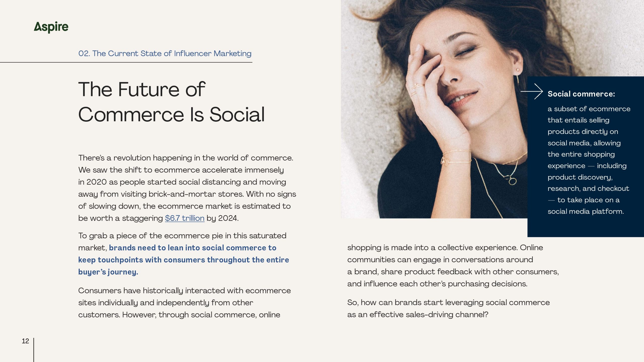Click the Aspire logo
The height and width of the screenshot is (362, 644).
pos(51,27)
